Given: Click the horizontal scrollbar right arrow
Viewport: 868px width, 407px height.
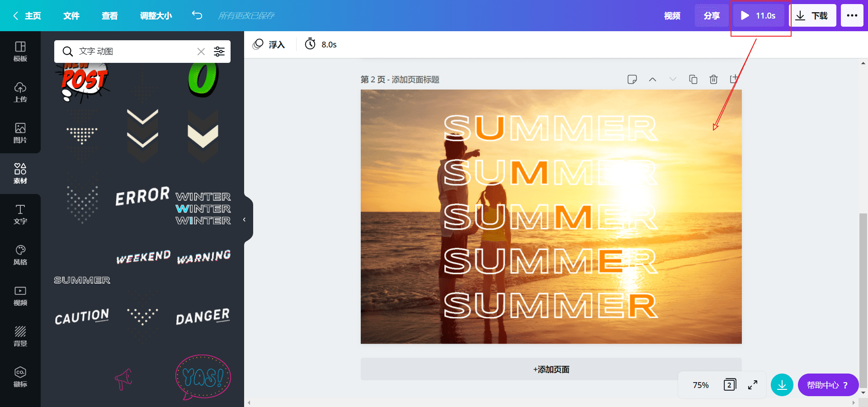Looking at the screenshot, I should point(854,402).
